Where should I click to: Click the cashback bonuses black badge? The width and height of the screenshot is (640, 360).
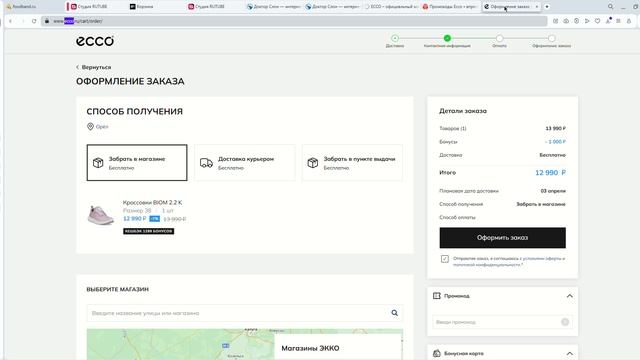[x=149, y=231]
